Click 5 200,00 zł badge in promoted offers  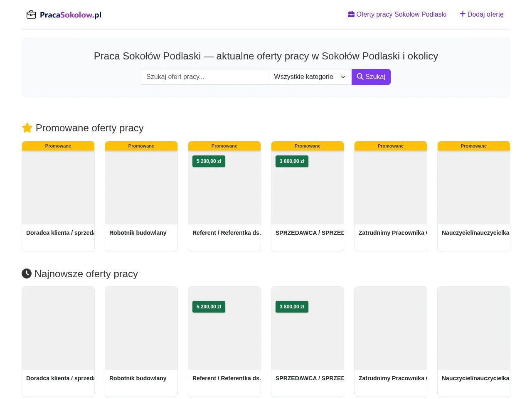209,161
